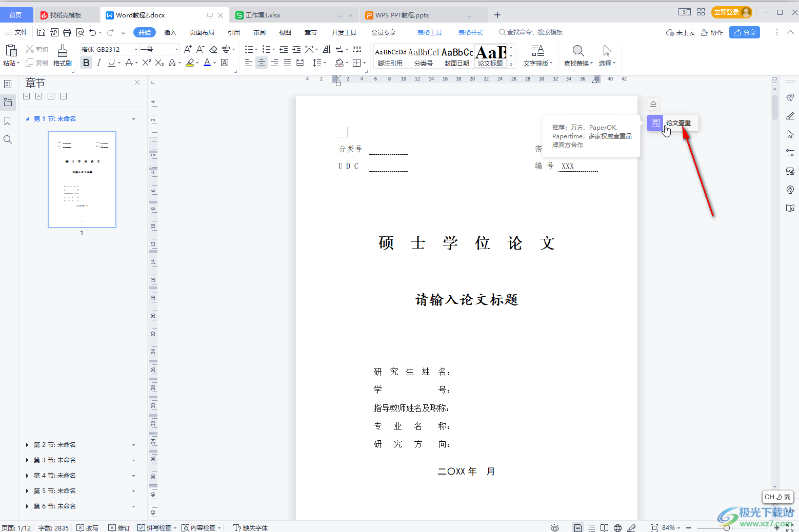Expand section 2 unnamed in chapter panel
The width and height of the screenshot is (799, 532).
pos(27,444)
